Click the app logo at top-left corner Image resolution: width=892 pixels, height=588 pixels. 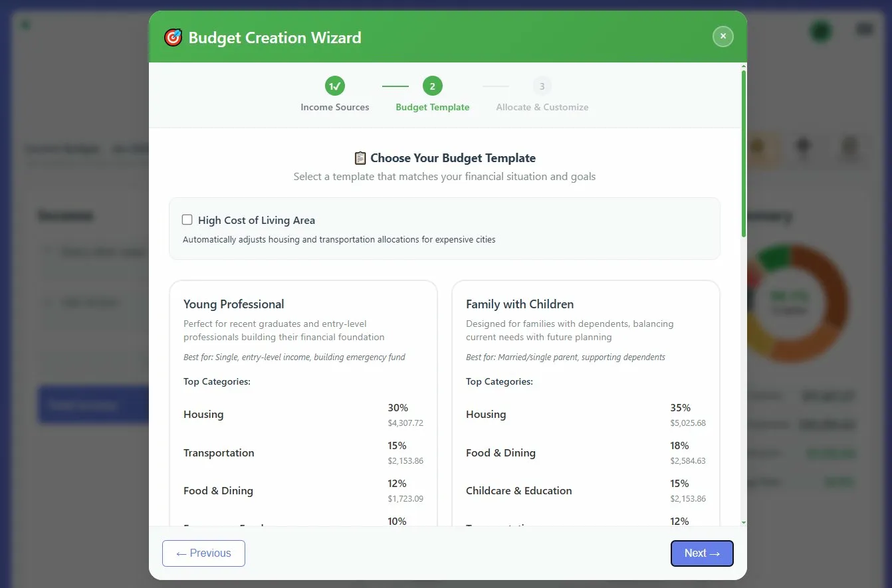[x=25, y=24]
